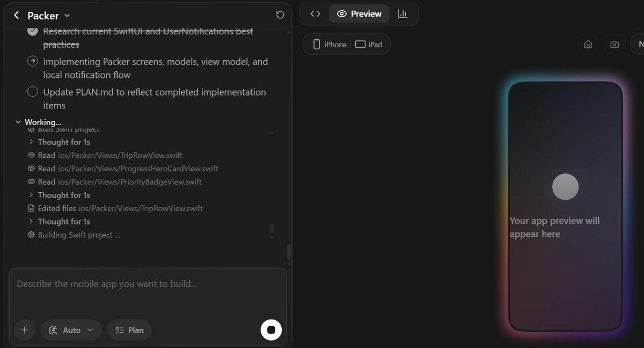Screen dimensions: 644x348
Task: Open the Auto mode dropdown
Action: pos(71,330)
